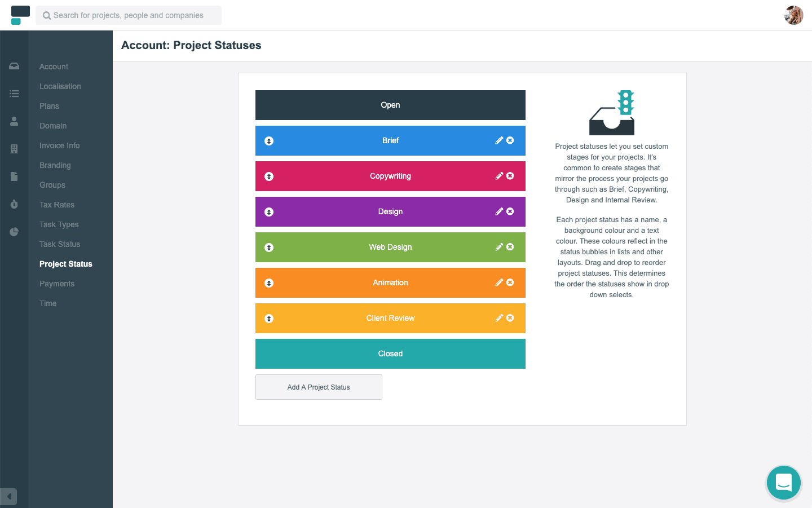Viewport: 812px width, 508px height.
Task: Open the Account settings page
Action: coord(54,67)
